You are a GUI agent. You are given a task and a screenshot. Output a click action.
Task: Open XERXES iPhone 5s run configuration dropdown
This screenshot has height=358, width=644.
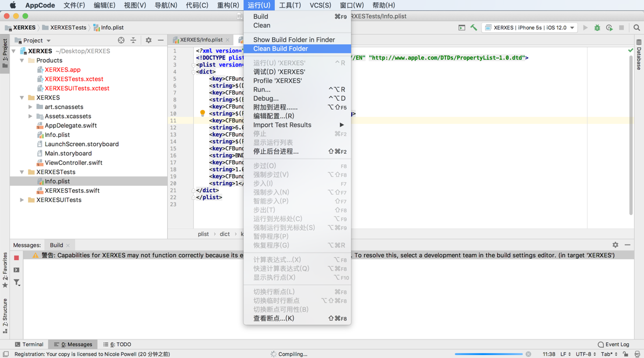coord(530,27)
